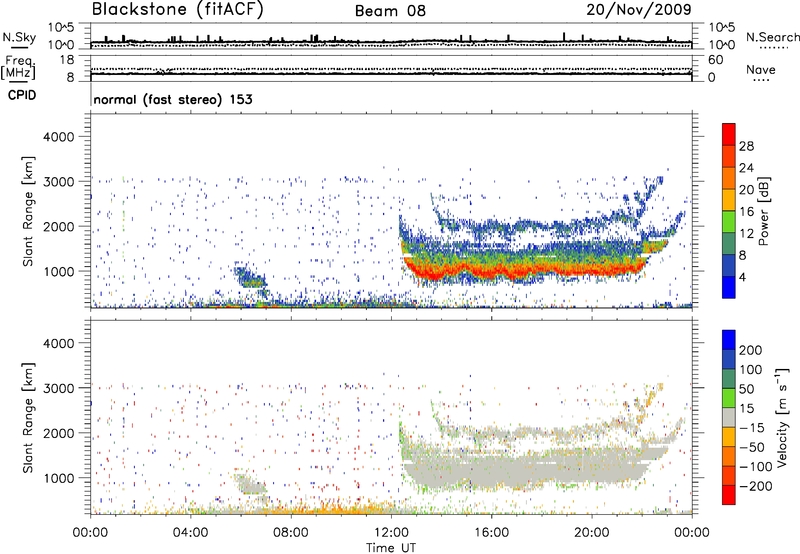This screenshot has width=800, height=554.
Task: Click the small scatter patch near 06:00 in Power panel
Action: coord(250,278)
